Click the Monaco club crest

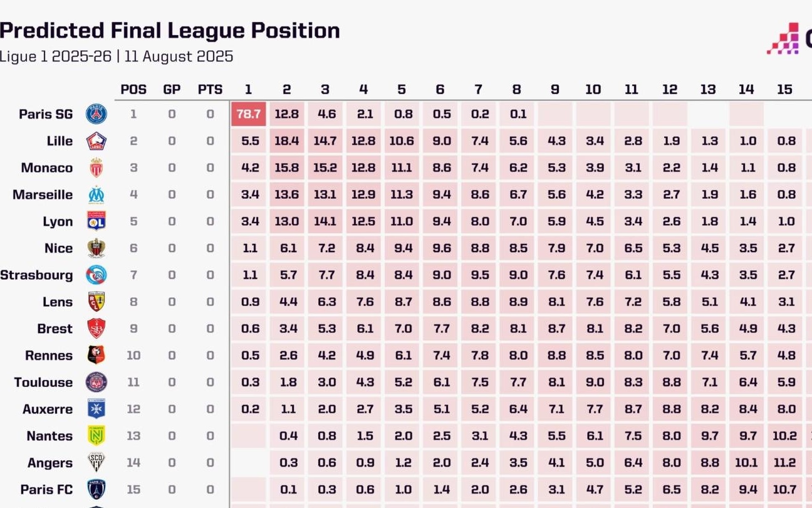click(x=96, y=168)
